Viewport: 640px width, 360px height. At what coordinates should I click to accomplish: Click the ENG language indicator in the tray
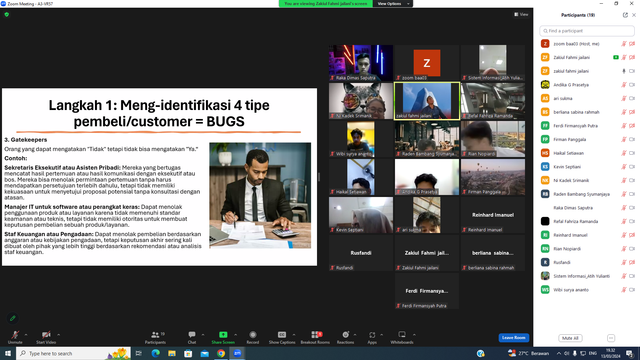pos(593,353)
